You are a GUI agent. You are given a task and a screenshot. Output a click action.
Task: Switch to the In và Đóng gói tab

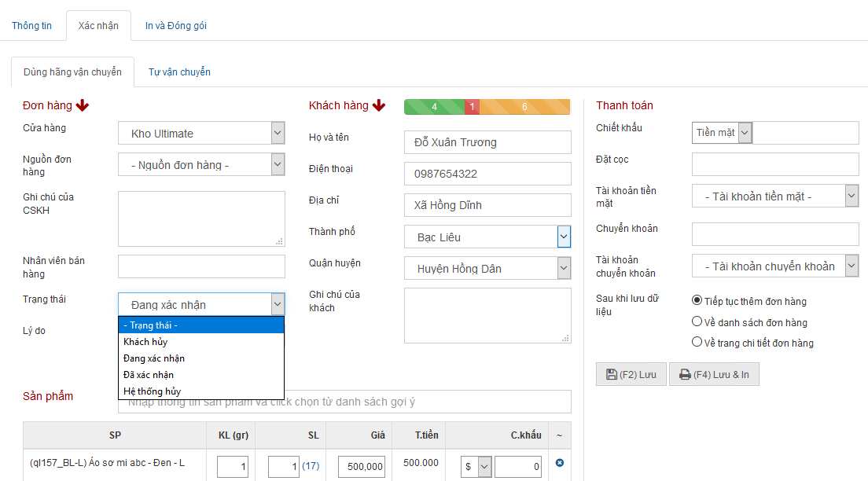(176, 26)
